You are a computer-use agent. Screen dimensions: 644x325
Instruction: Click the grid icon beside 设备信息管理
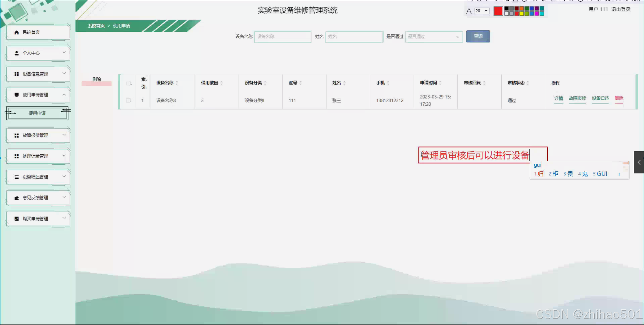click(17, 74)
